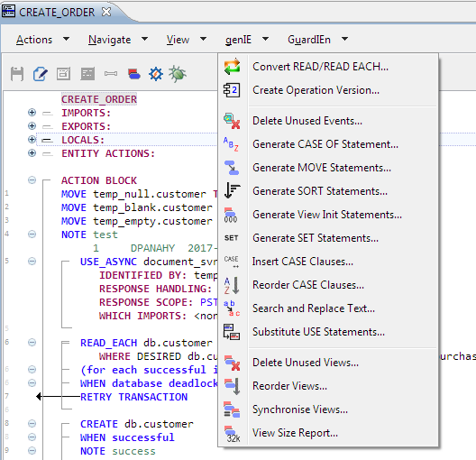The width and height of the screenshot is (476, 460).
Task: Click the Delete Unused Views icon
Action: [233, 363]
